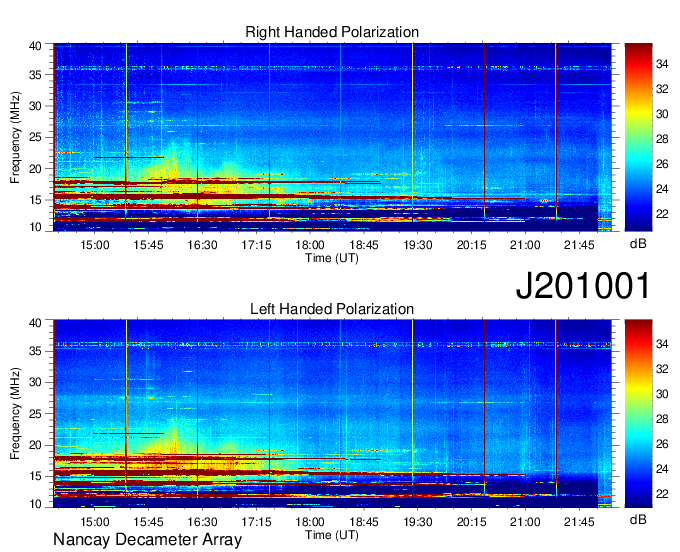
Task: Click the '21:45' time tick on the Right Handed plot
Action: pyautogui.click(x=579, y=245)
